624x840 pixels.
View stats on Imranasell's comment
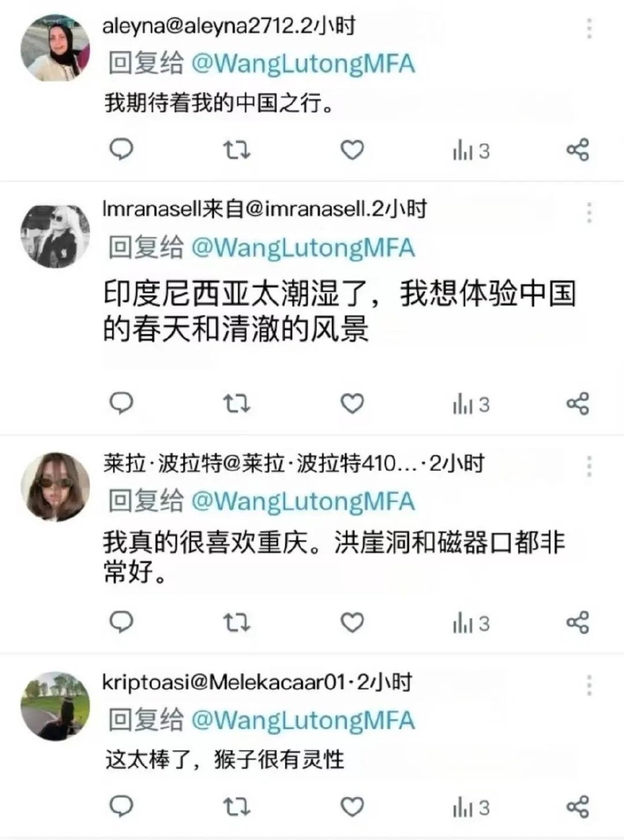[x=471, y=405]
